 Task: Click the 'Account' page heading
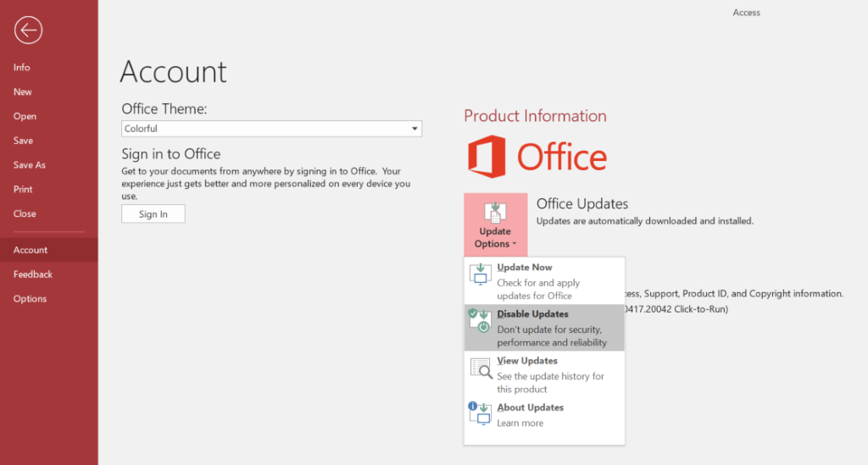tap(173, 71)
